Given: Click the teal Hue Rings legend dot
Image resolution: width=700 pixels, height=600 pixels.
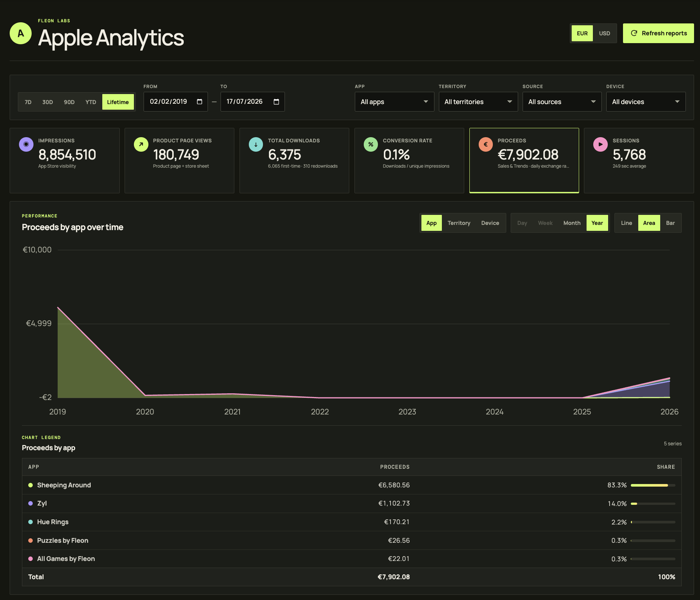Looking at the screenshot, I should pyautogui.click(x=30, y=522).
